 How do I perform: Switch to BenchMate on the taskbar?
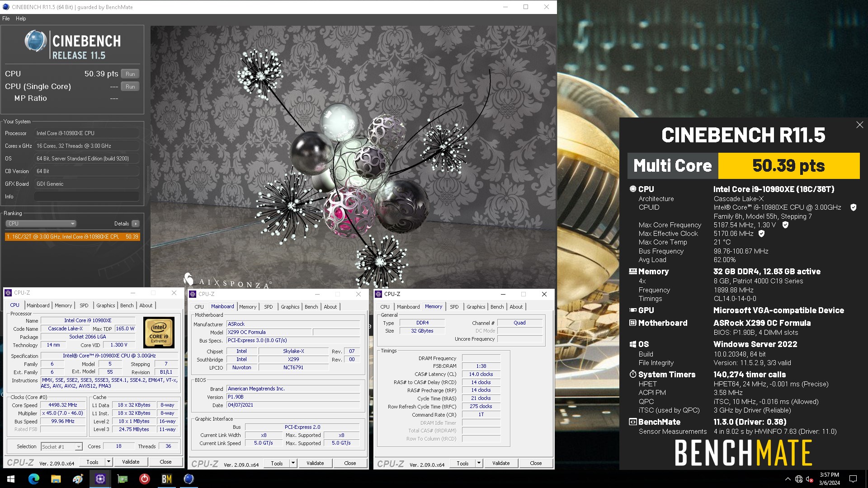166,479
